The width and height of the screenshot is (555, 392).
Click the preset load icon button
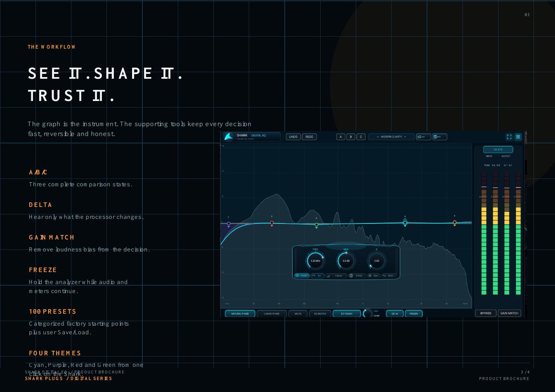click(x=423, y=137)
